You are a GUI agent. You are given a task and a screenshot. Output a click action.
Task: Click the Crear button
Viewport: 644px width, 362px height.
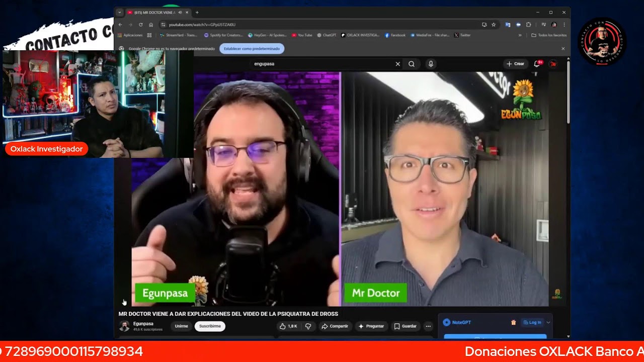(x=515, y=64)
